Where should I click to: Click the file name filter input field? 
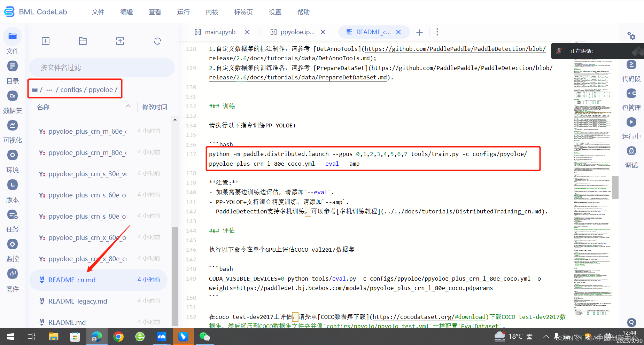tap(102, 67)
